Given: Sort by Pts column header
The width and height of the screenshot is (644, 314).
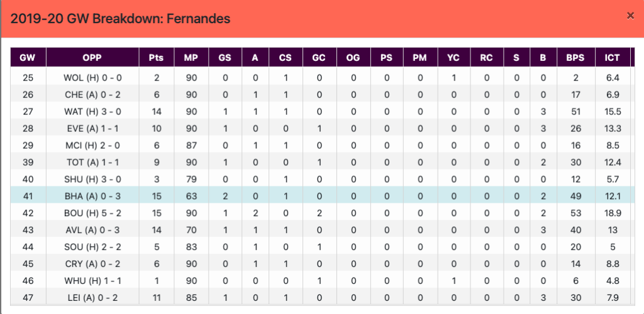Looking at the screenshot, I should pyautogui.click(x=156, y=58).
